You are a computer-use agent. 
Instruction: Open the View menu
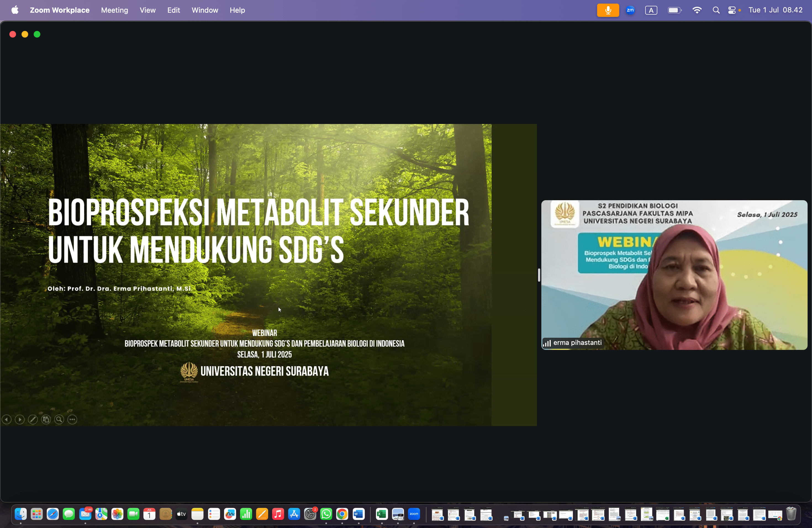click(x=147, y=10)
